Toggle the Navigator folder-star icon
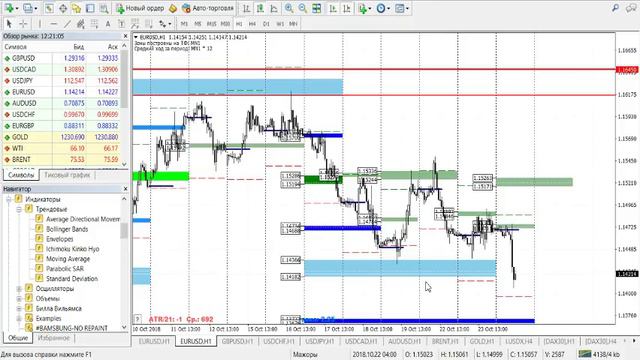 point(76,8)
